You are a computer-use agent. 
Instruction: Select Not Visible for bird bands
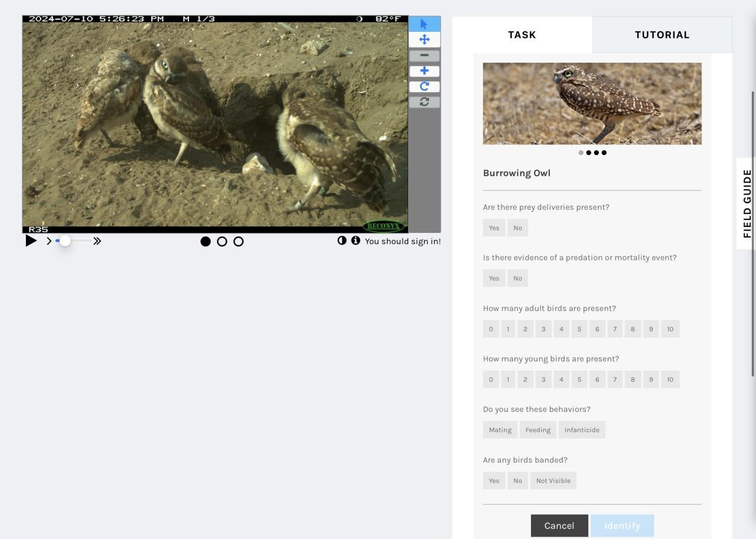coord(553,480)
